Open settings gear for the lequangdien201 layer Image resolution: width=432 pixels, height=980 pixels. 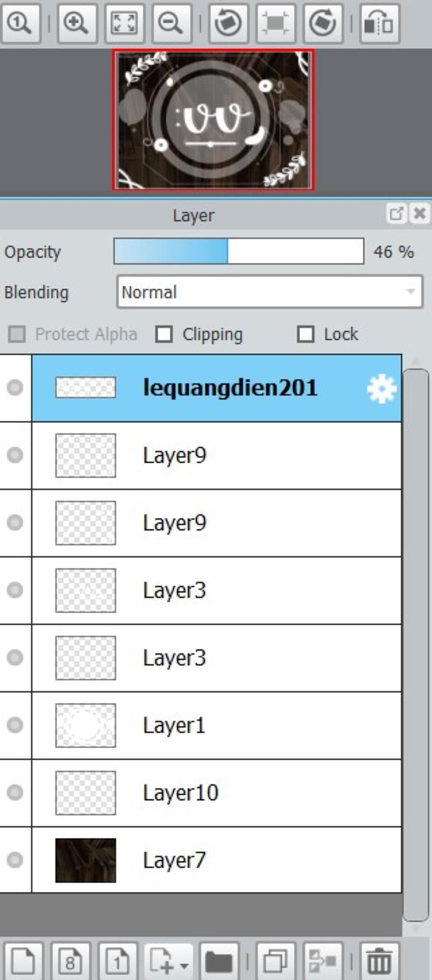(382, 389)
